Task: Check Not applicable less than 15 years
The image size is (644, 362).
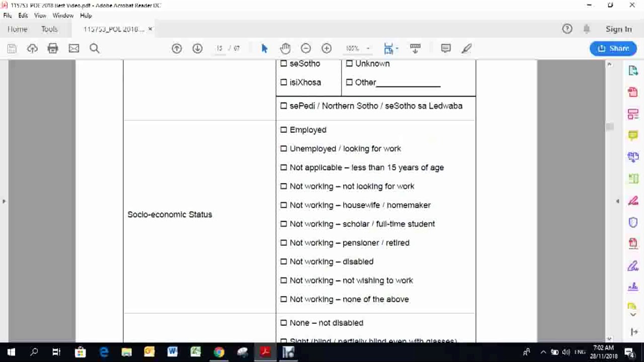Action: tap(284, 167)
